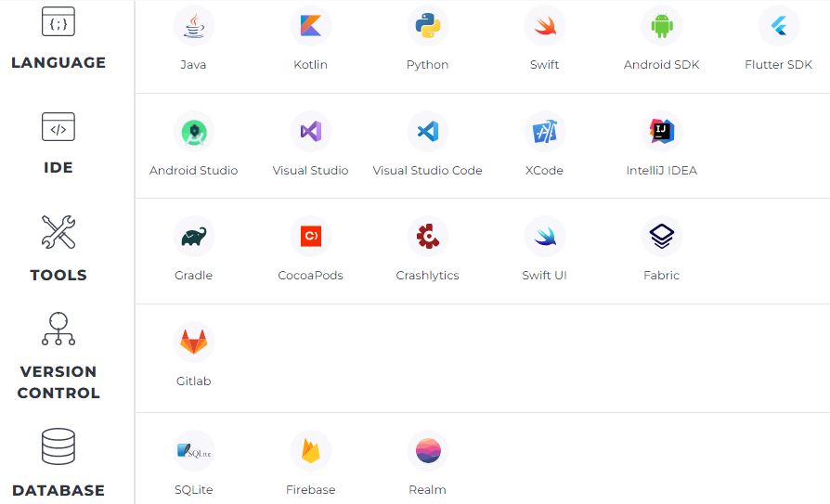Select the Flutter SDK icon

779,25
